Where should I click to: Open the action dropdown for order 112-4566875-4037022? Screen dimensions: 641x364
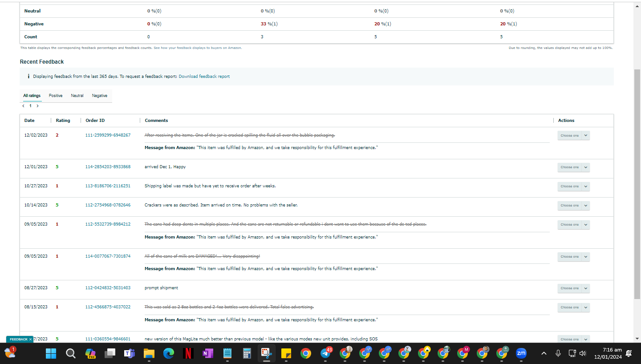(573, 307)
